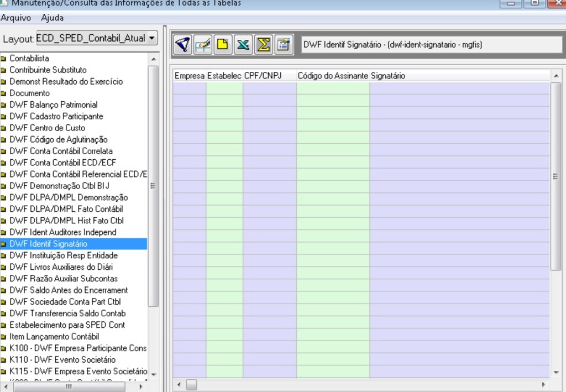Select DWF Livros Auxiliares do Diári
The width and height of the screenshot is (566, 392).
pos(61,267)
